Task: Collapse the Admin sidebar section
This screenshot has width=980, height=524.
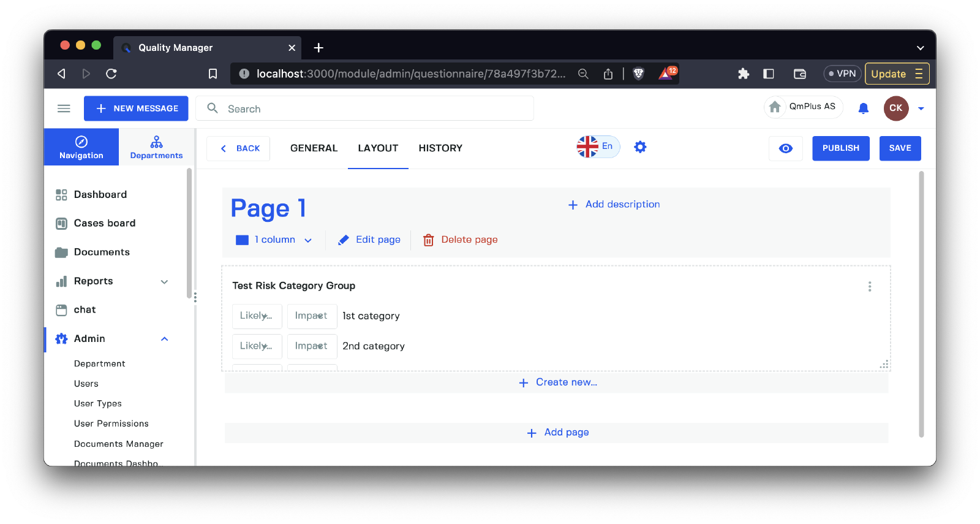Action: point(164,339)
